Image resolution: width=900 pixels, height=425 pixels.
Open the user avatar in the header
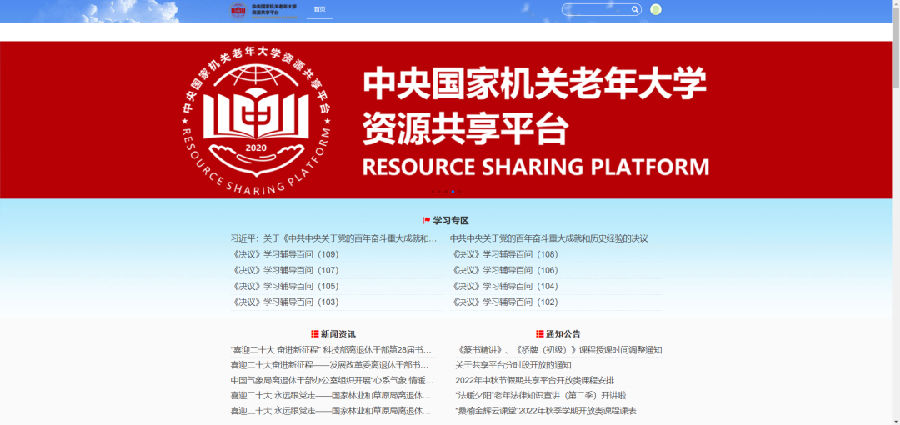point(656,10)
